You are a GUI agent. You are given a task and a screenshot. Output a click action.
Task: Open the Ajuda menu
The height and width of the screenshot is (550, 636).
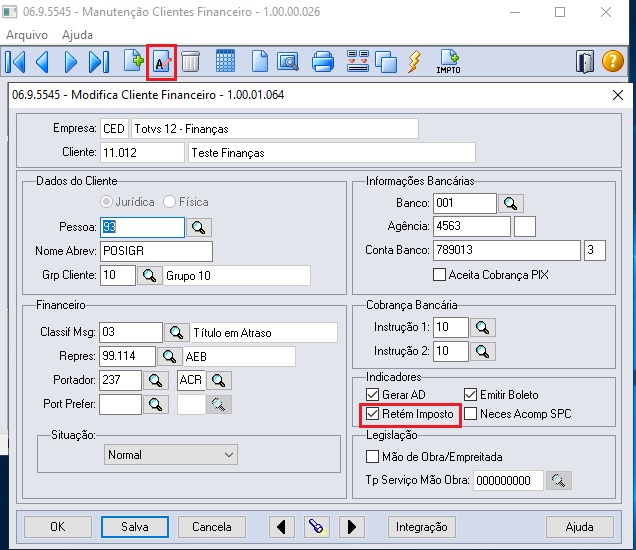click(77, 34)
